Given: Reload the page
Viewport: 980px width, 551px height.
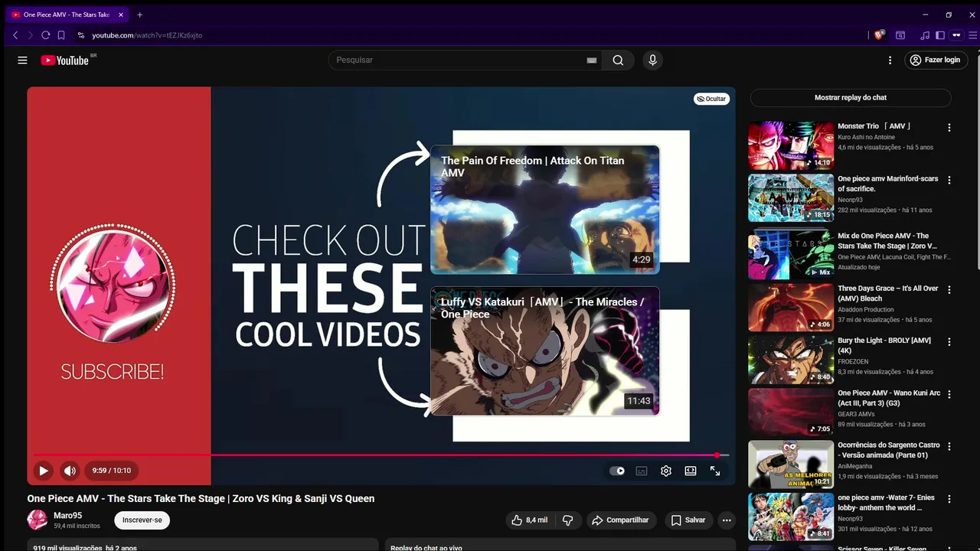Looking at the screenshot, I should click(46, 35).
